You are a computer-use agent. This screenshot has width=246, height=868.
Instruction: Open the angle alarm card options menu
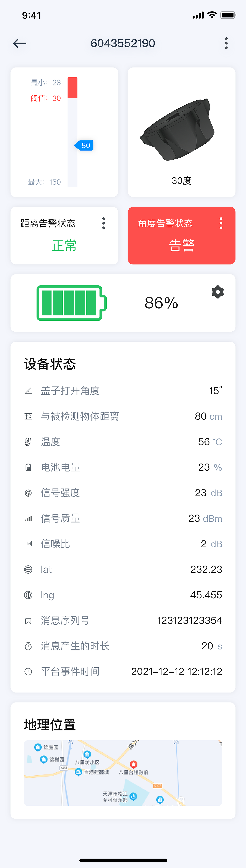coord(221,223)
